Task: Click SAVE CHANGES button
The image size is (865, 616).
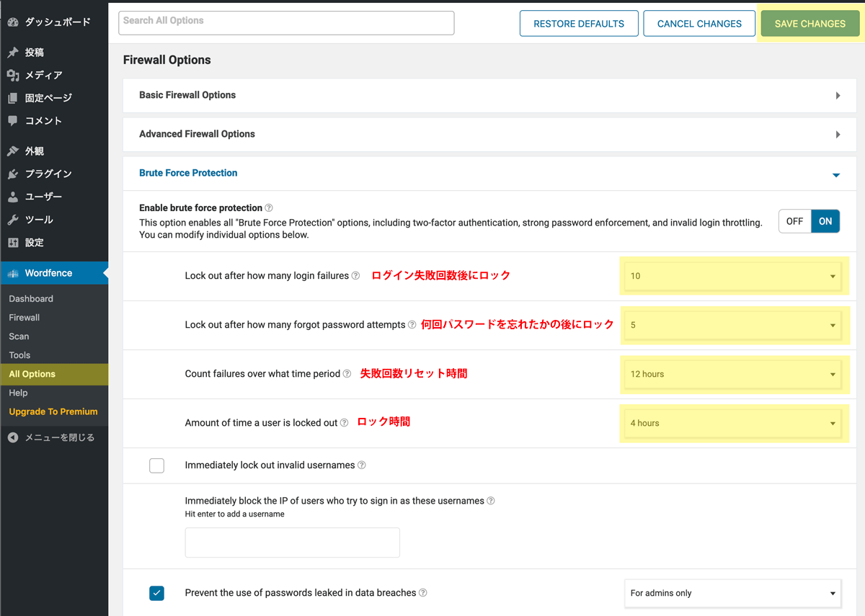Action: pos(809,24)
